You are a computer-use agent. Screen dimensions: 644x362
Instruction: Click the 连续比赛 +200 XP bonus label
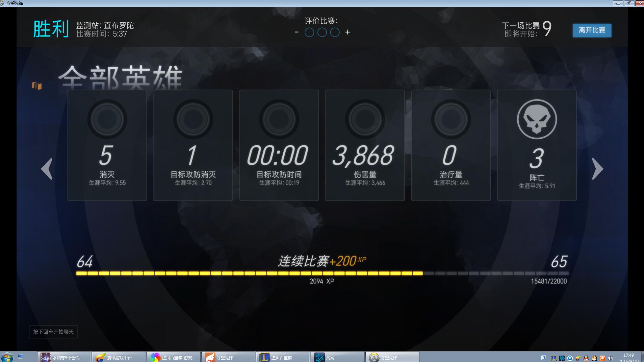[322, 261]
